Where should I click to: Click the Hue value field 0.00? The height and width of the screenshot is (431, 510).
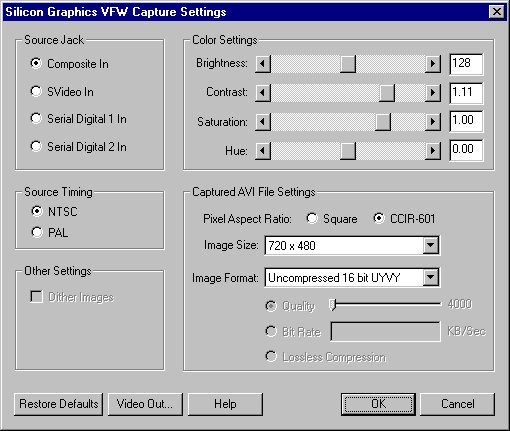coord(466,151)
